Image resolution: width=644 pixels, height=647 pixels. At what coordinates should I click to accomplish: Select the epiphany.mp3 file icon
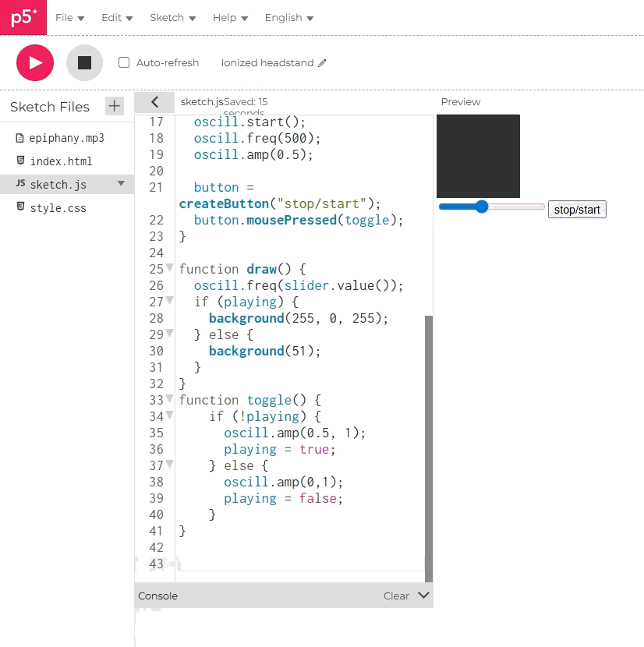click(x=19, y=138)
